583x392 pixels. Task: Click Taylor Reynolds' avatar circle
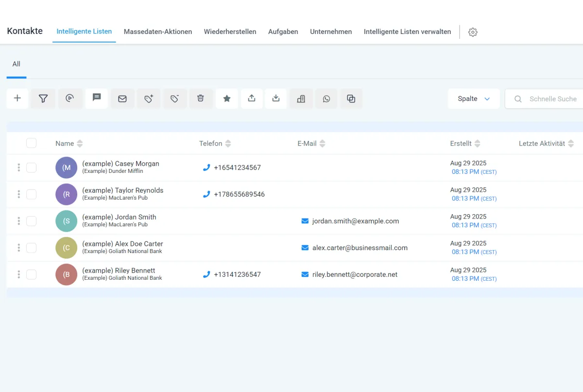(67, 194)
